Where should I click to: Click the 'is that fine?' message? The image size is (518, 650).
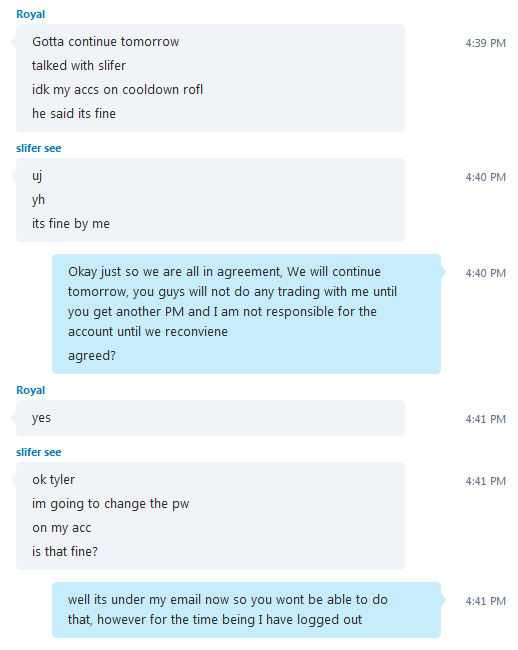click(65, 551)
